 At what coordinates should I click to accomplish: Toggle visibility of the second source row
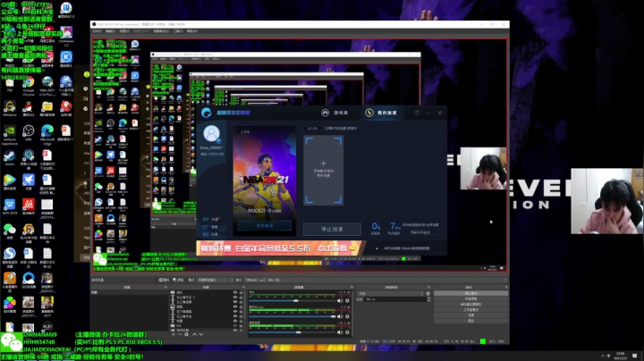click(235, 297)
